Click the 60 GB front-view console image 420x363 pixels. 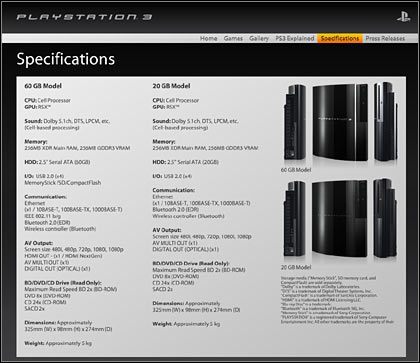pyautogui.click(x=340, y=122)
